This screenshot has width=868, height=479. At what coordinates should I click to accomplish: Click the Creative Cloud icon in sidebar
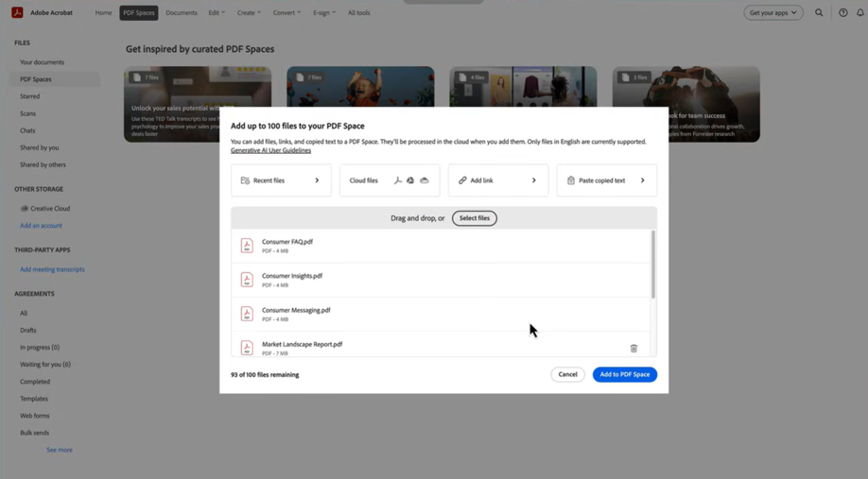pyautogui.click(x=25, y=209)
